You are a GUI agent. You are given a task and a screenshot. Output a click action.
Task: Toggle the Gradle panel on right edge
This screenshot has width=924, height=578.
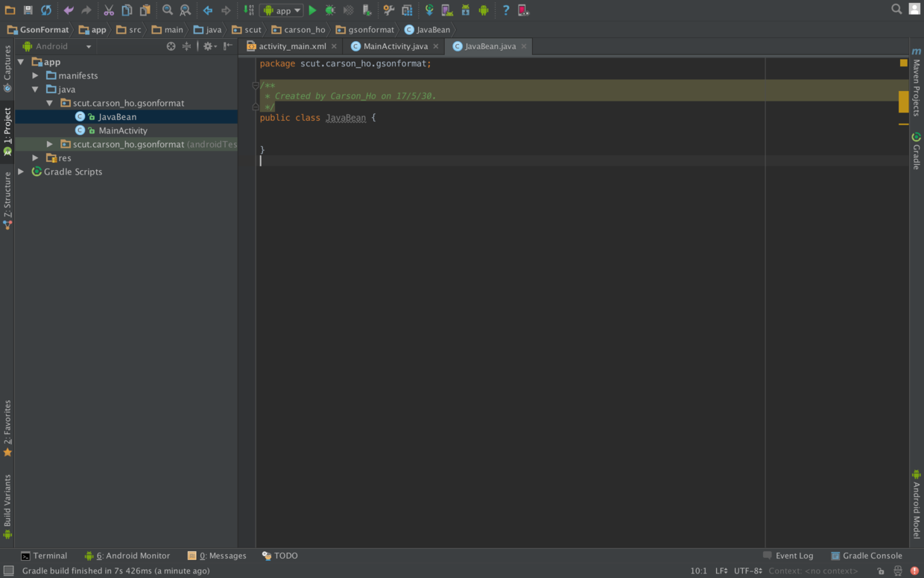click(x=917, y=151)
